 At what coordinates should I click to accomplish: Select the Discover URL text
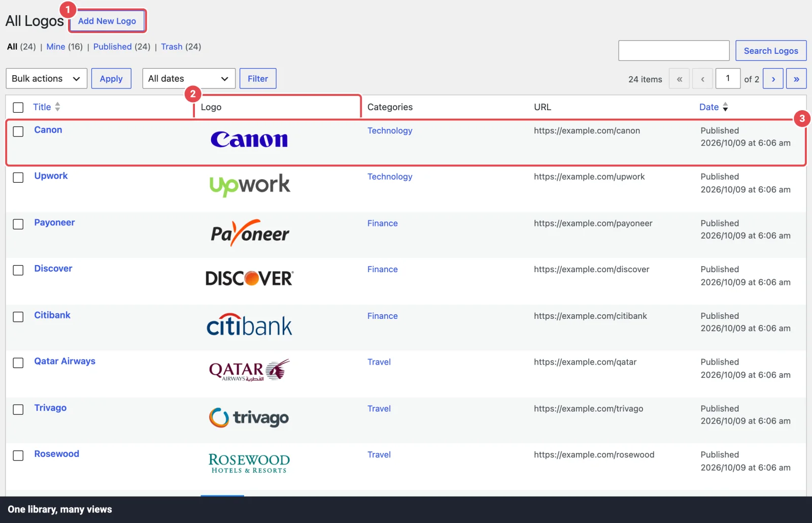pyautogui.click(x=592, y=270)
